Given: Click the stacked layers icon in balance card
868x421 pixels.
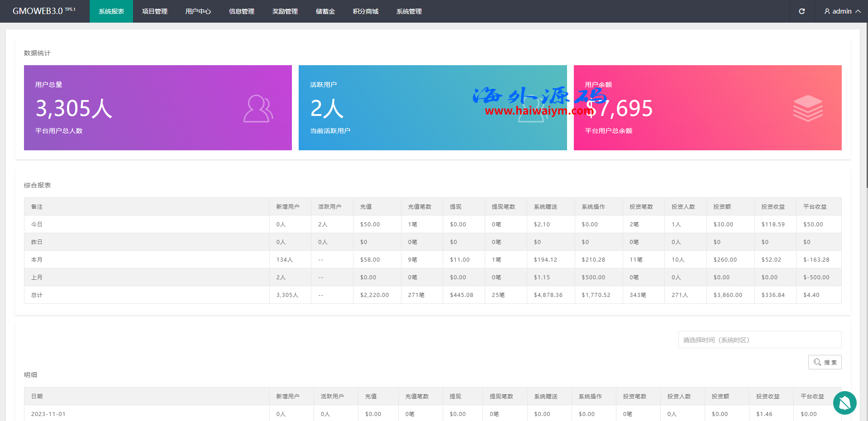Looking at the screenshot, I should [807, 109].
